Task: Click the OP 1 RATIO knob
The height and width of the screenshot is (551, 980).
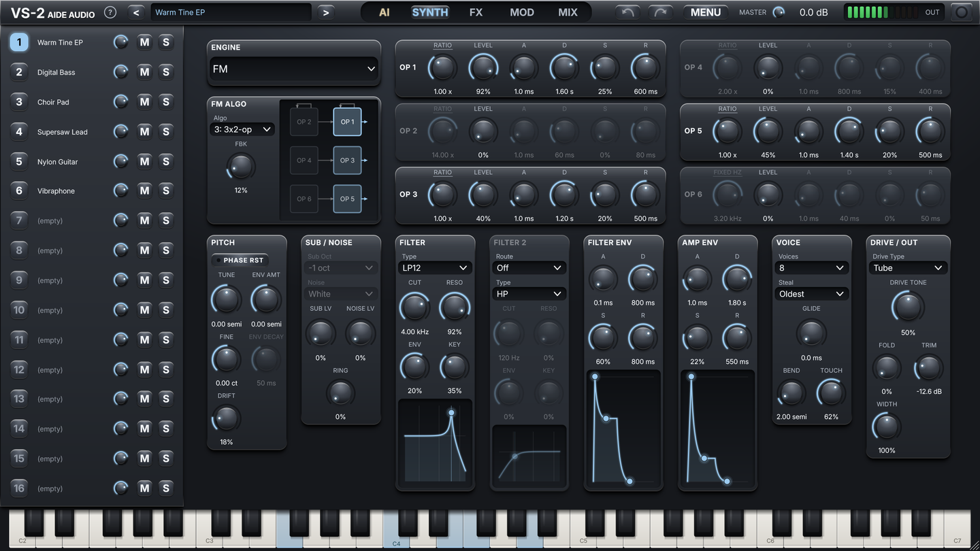Action: click(442, 68)
